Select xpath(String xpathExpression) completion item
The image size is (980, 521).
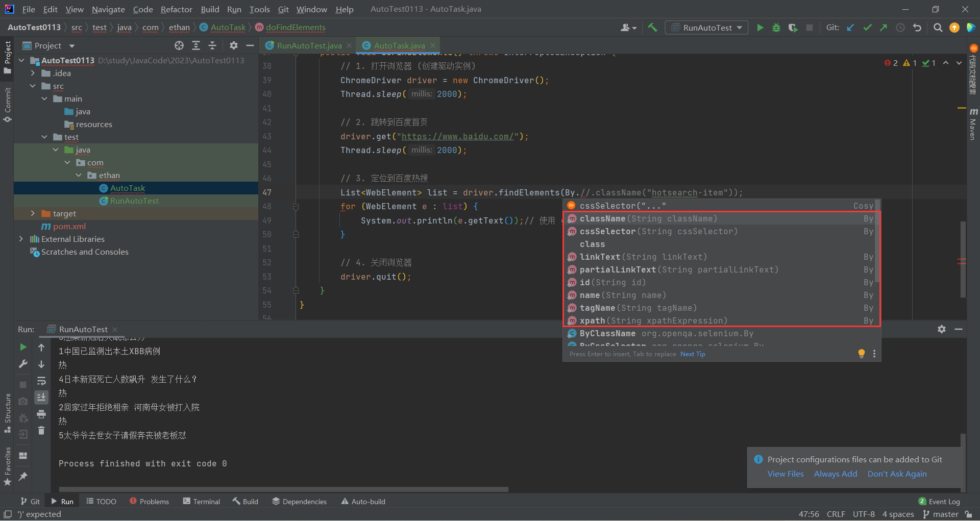point(721,320)
